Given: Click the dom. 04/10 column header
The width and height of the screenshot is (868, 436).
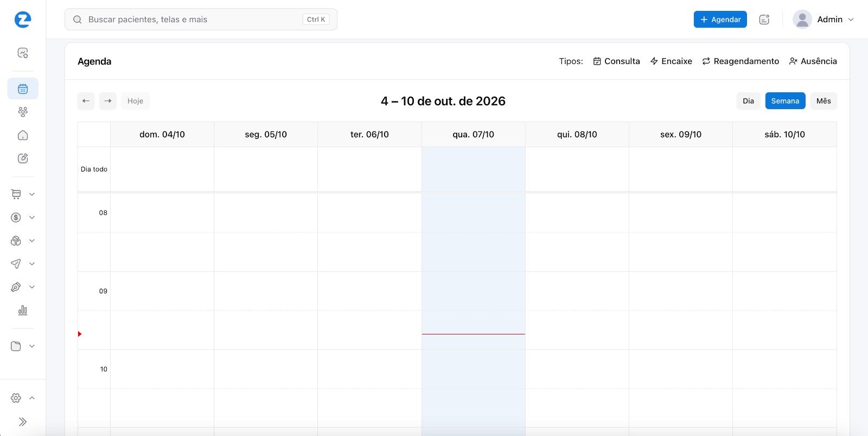Looking at the screenshot, I should (x=162, y=135).
